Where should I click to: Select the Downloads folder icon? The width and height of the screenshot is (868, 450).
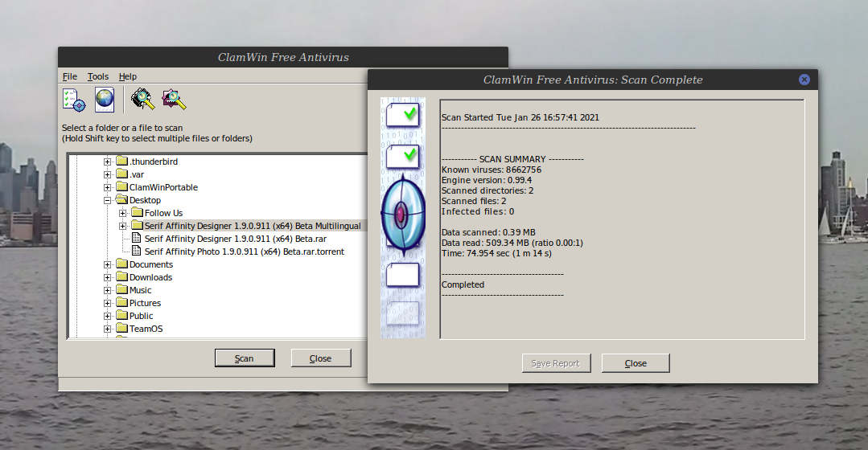coord(121,276)
